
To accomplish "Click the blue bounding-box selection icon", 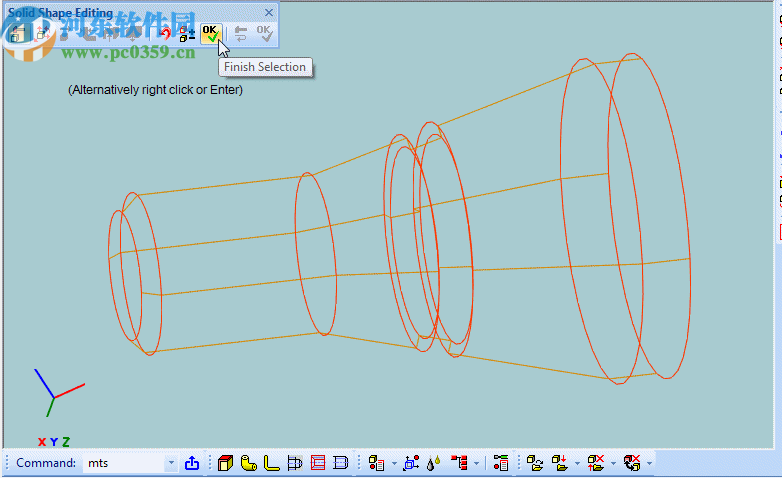I will tap(411, 463).
